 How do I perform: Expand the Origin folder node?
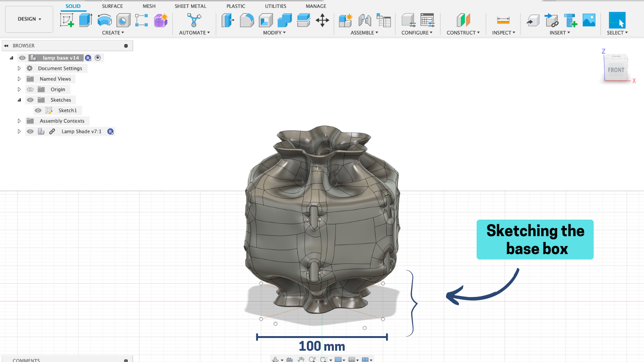pyautogui.click(x=19, y=90)
